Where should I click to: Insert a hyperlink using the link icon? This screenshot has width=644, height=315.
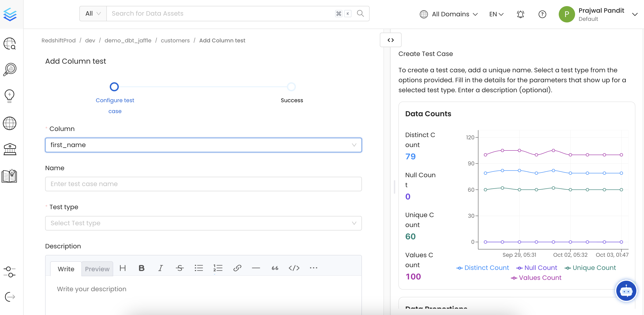click(x=237, y=268)
